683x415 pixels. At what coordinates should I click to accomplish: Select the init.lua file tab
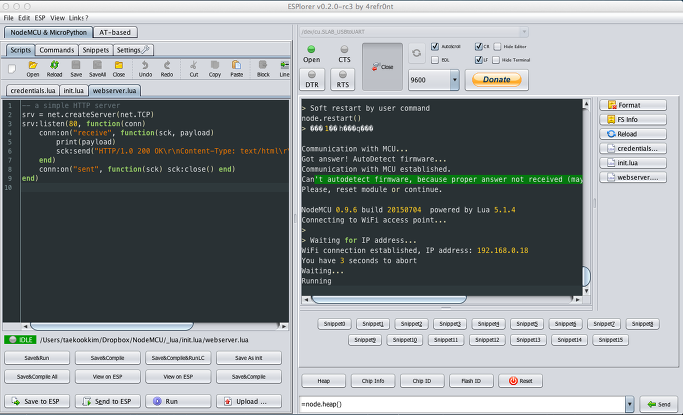[73, 91]
